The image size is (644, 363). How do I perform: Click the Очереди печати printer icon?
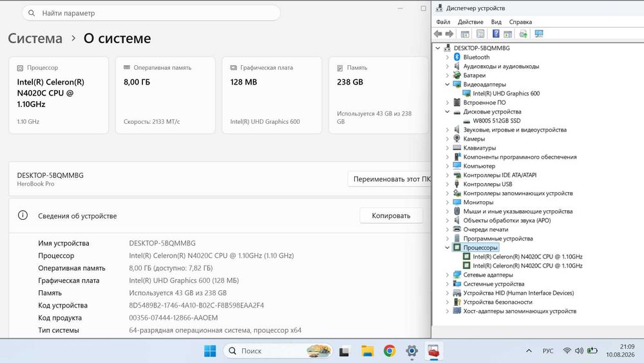(457, 230)
